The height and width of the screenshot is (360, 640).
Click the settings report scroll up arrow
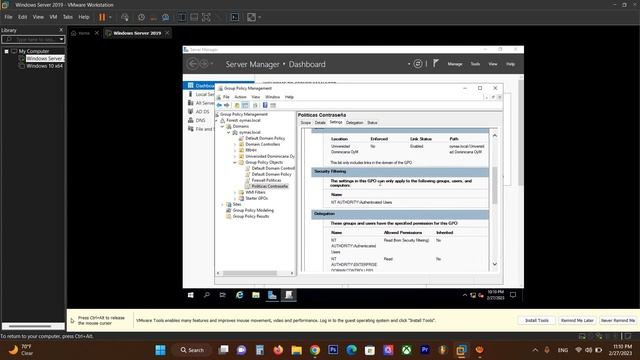(495, 136)
